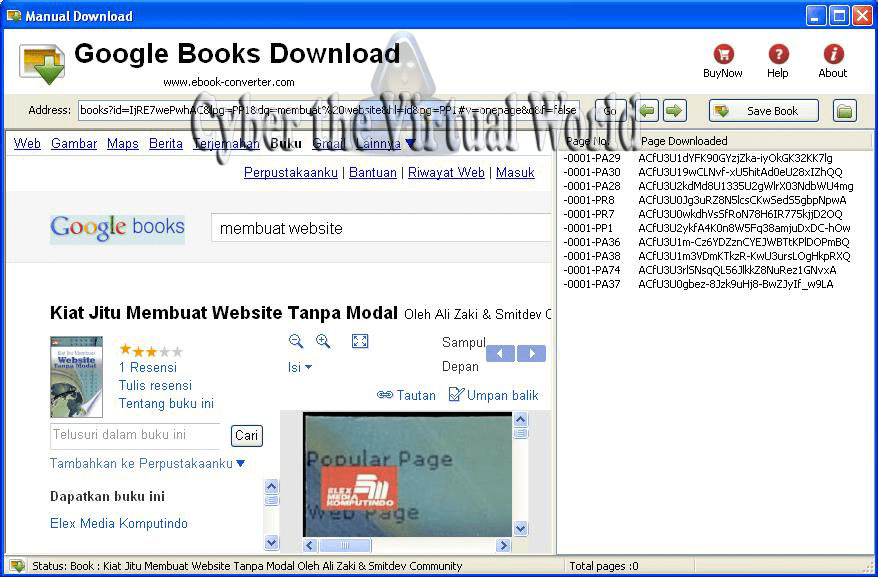Click the Save Book button
878x577 pixels.
(764, 110)
